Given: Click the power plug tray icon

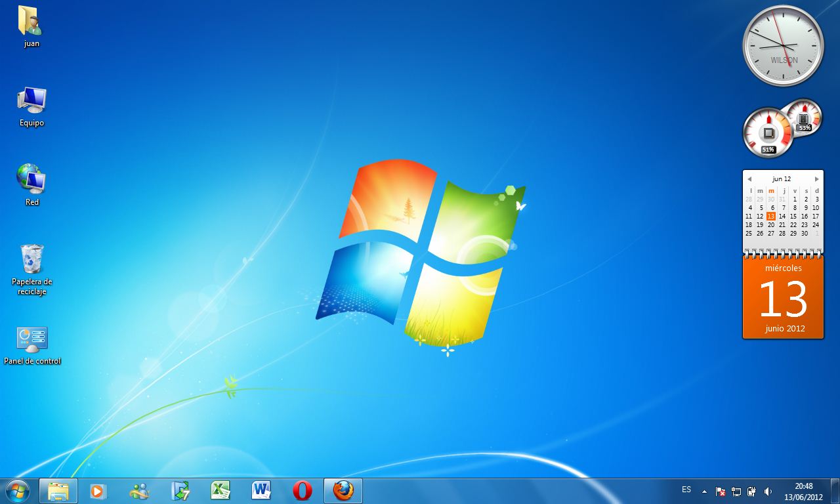Looking at the screenshot, I should pyautogui.click(x=752, y=491).
